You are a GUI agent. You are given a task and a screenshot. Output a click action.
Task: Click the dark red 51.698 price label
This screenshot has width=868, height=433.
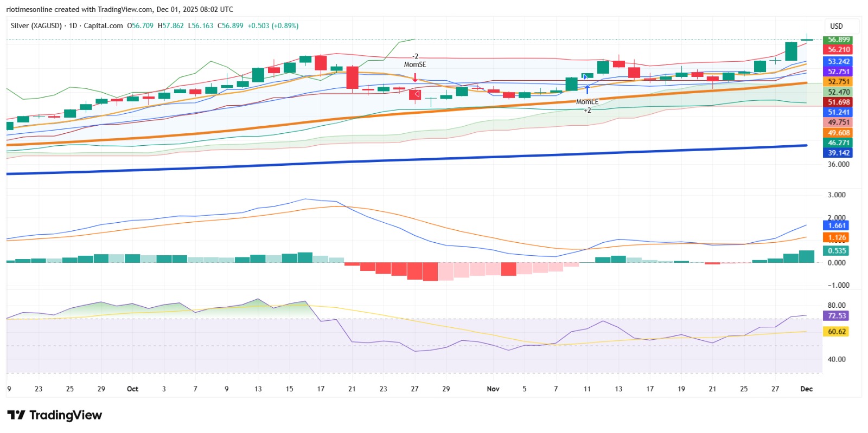tap(838, 102)
